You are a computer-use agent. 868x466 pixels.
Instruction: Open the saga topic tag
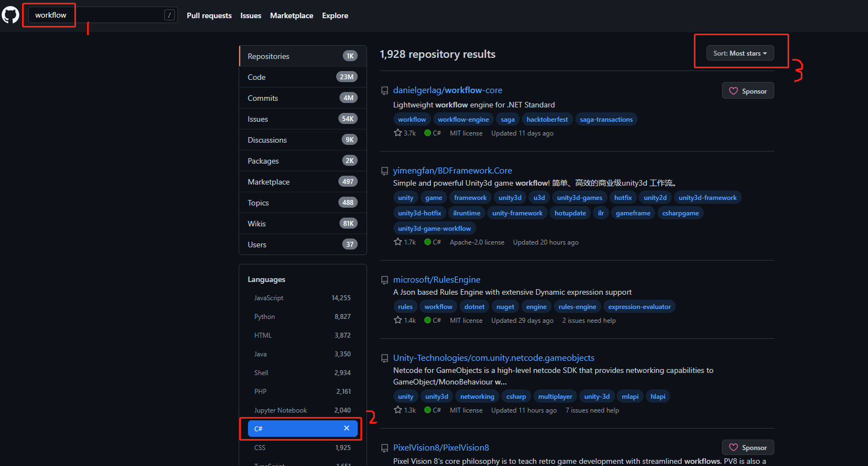click(508, 120)
